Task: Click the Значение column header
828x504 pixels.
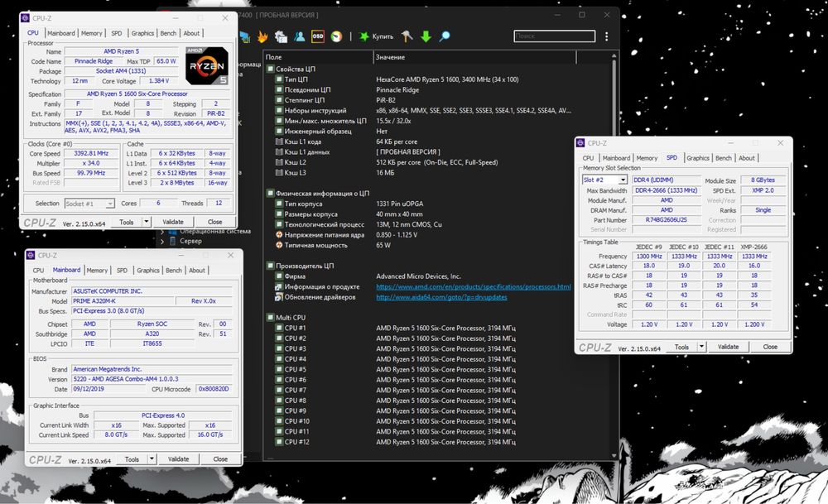Action: click(x=474, y=57)
